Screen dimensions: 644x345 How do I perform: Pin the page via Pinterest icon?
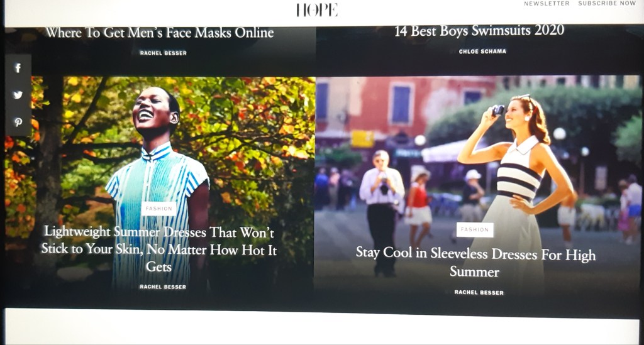coord(18,123)
